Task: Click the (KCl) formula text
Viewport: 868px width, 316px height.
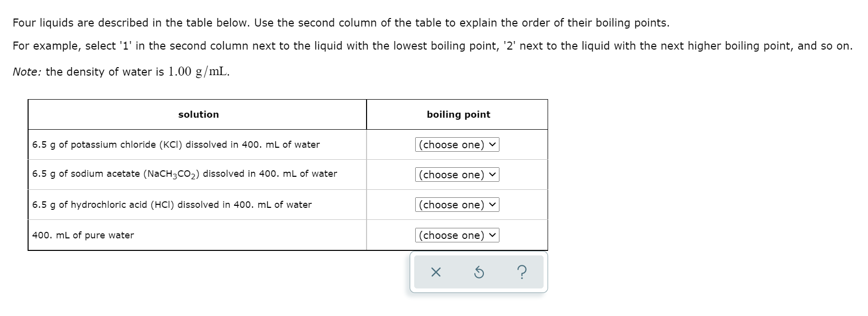Action: [x=171, y=145]
